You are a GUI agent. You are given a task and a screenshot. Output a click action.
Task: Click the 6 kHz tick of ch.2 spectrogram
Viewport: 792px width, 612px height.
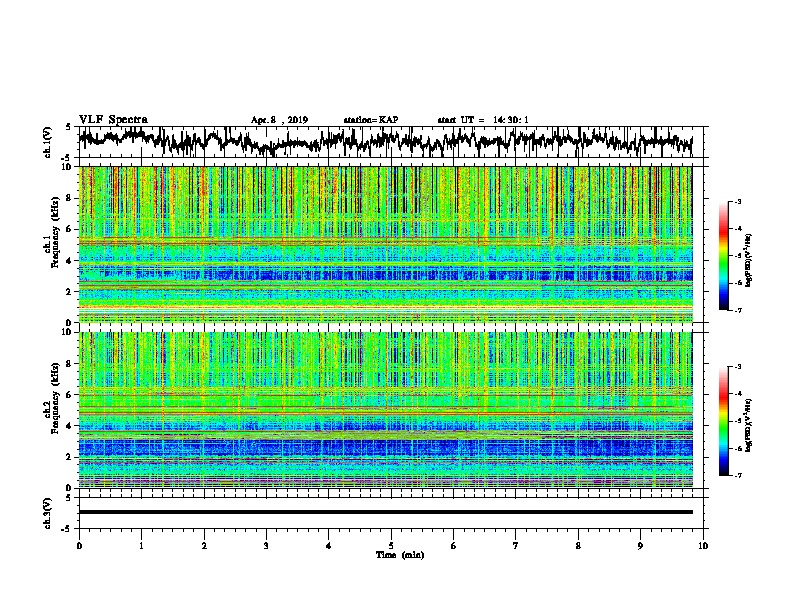(x=69, y=394)
